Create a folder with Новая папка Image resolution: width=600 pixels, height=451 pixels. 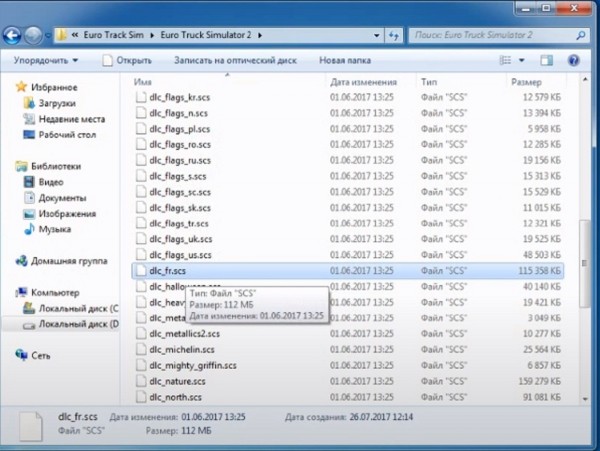[345, 60]
